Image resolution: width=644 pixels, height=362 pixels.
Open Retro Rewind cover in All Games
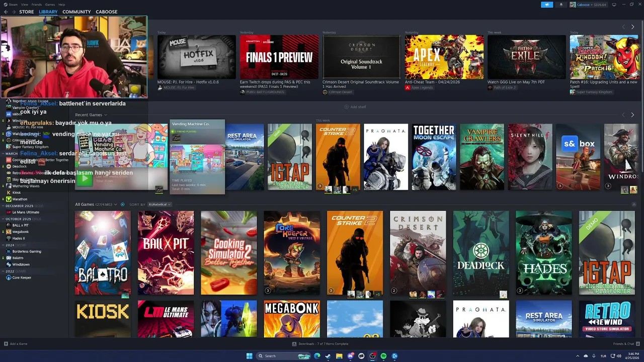coord(607,319)
